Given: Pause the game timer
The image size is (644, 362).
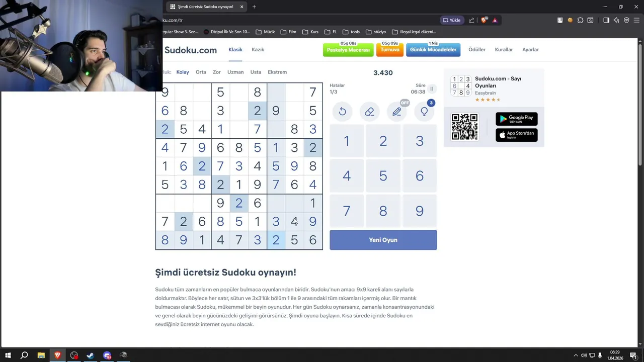Looking at the screenshot, I should pyautogui.click(x=432, y=89).
